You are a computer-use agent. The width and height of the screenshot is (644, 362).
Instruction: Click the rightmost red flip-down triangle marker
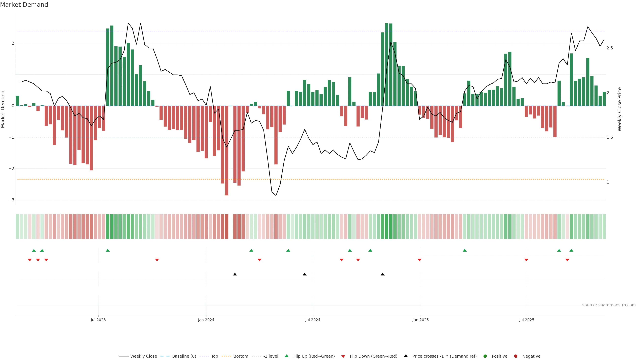click(567, 260)
